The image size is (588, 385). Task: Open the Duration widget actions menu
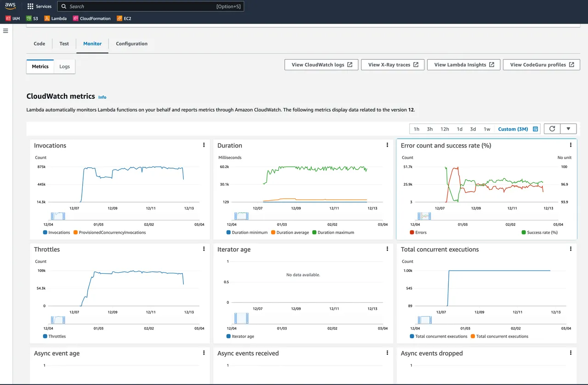point(387,145)
